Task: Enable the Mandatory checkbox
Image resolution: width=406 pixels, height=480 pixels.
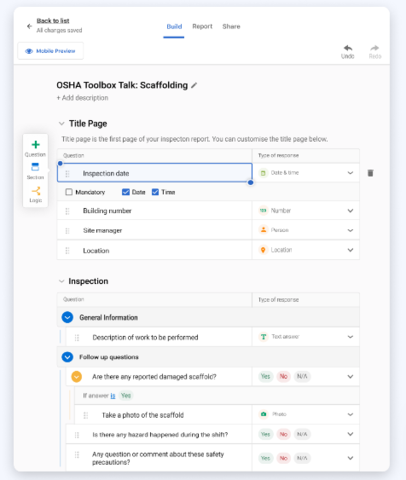Action: (x=69, y=192)
